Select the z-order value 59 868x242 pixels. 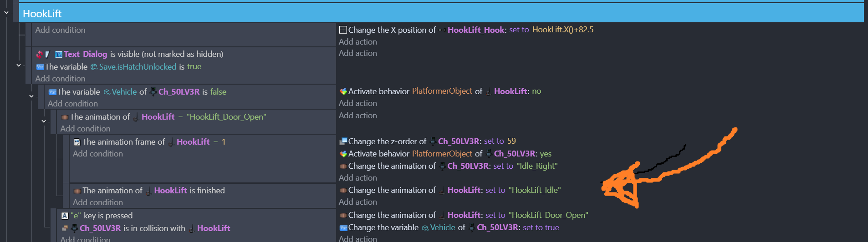coord(511,141)
